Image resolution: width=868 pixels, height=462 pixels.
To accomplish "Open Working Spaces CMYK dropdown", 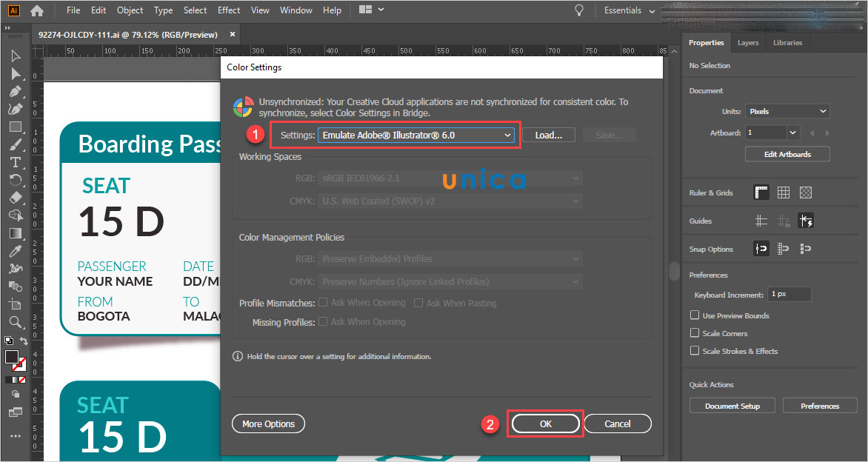I will (x=450, y=201).
